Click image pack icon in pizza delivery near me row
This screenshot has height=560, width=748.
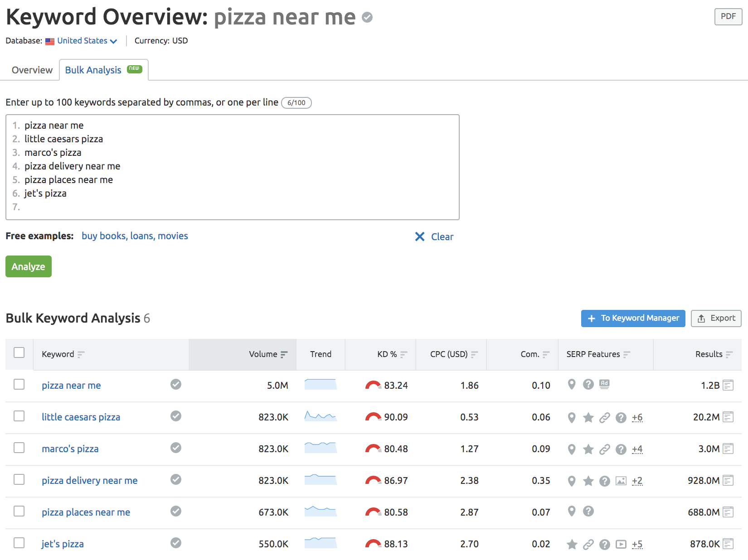tap(621, 481)
